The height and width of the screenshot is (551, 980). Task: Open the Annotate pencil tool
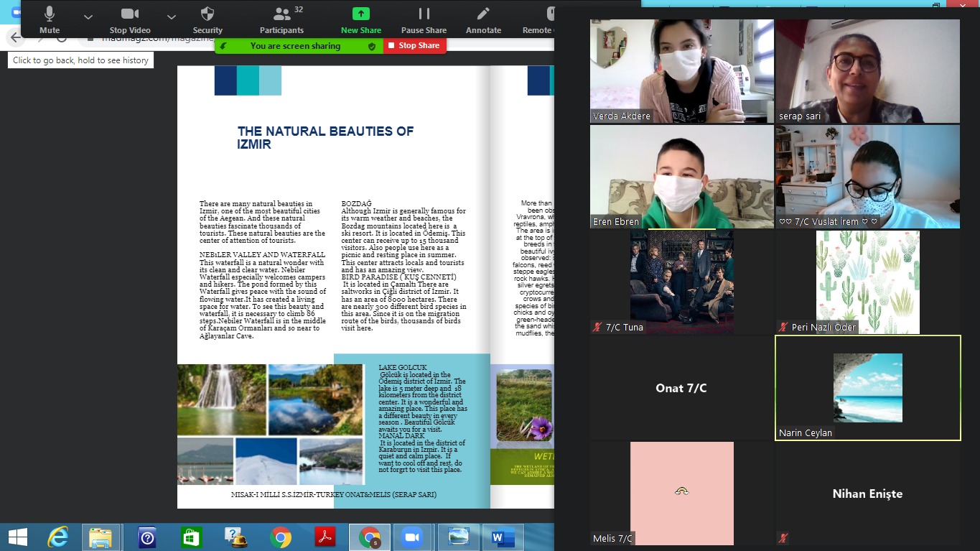[x=483, y=19]
